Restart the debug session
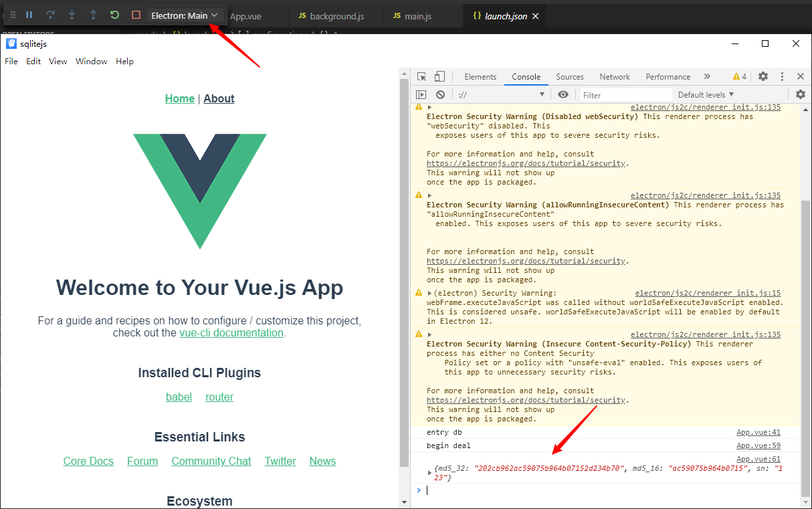The height and width of the screenshot is (509, 812). pos(114,15)
